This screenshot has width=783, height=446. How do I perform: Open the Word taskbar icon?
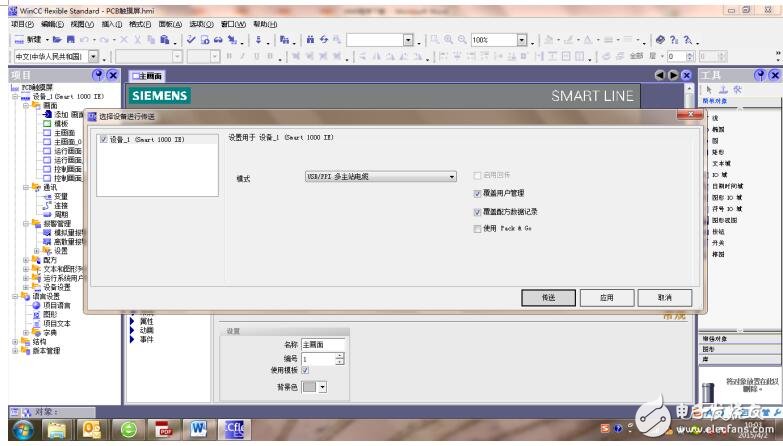pos(199,430)
